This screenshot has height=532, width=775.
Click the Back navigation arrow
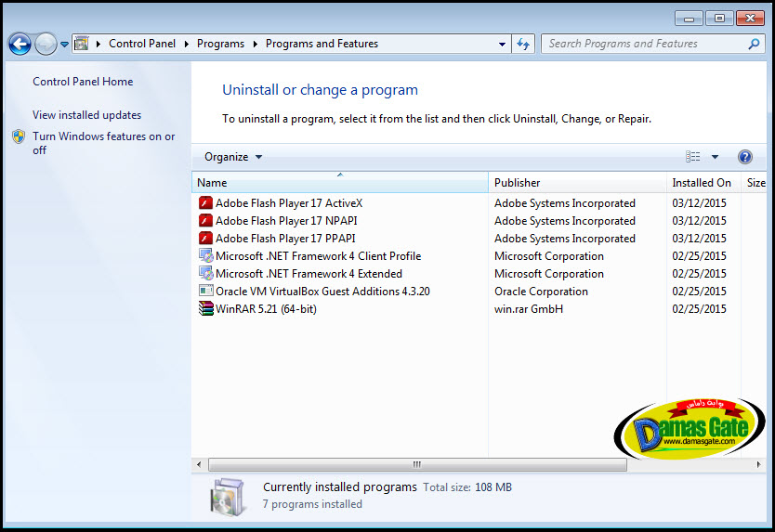pyautogui.click(x=20, y=45)
